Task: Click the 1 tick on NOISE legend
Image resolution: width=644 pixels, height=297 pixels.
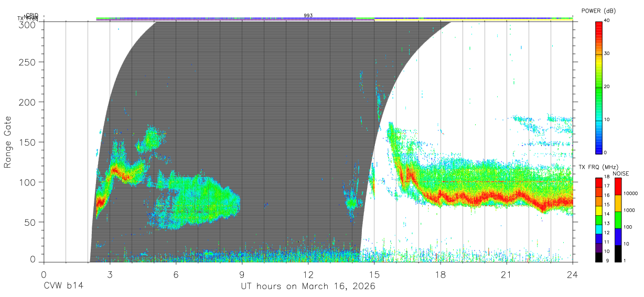Action: coord(624,261)
